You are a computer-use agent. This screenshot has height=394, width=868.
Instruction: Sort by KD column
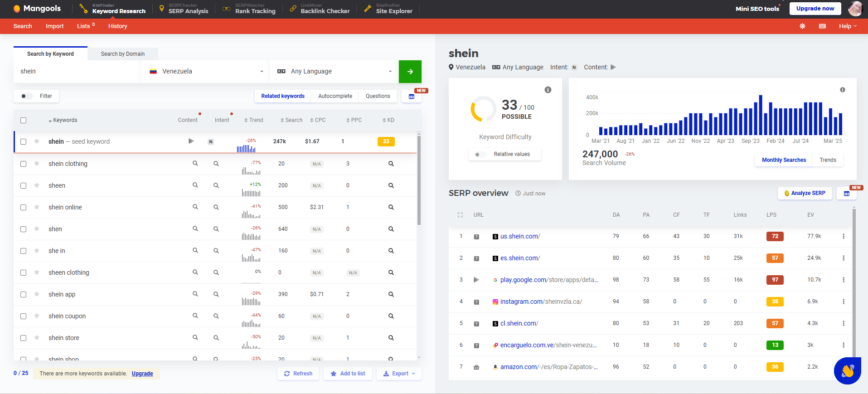click(x=388, y=120)
